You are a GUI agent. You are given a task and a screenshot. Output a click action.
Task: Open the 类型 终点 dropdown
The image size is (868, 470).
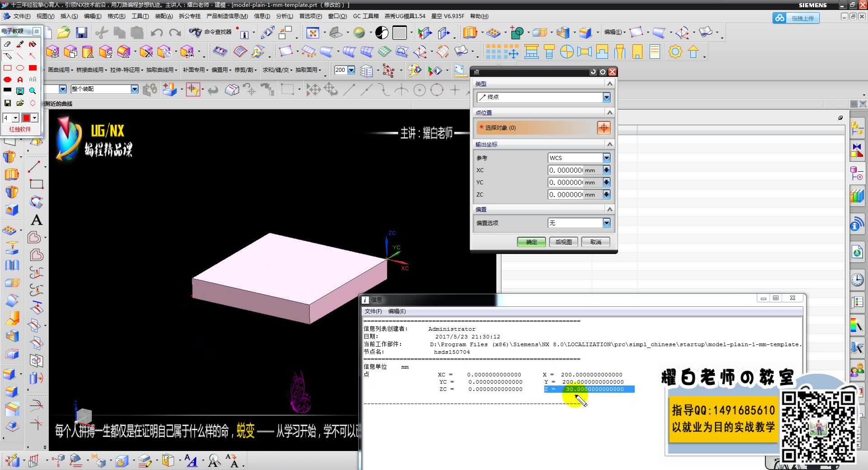pos(606,97)
